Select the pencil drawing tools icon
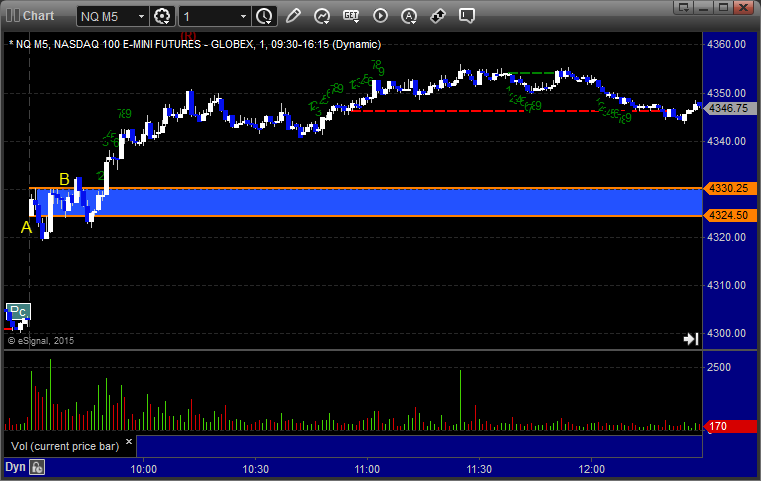The height and width of the screenshot is (481, 761). coord(293,16)
